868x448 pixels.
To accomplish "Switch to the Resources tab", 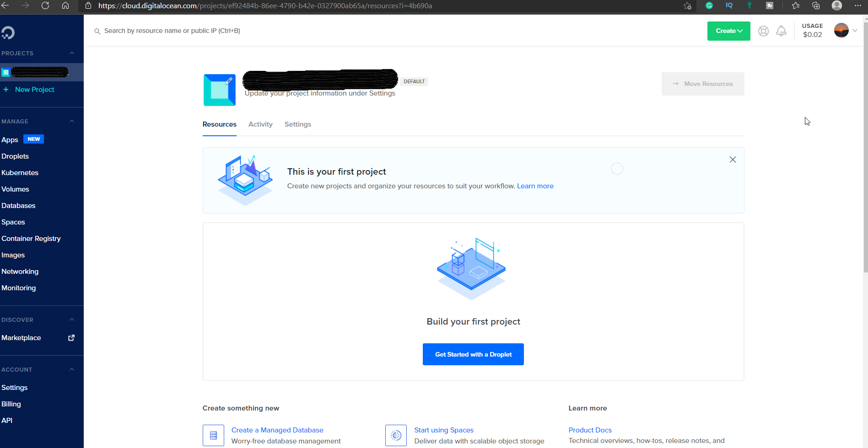I will click(220, 124).
